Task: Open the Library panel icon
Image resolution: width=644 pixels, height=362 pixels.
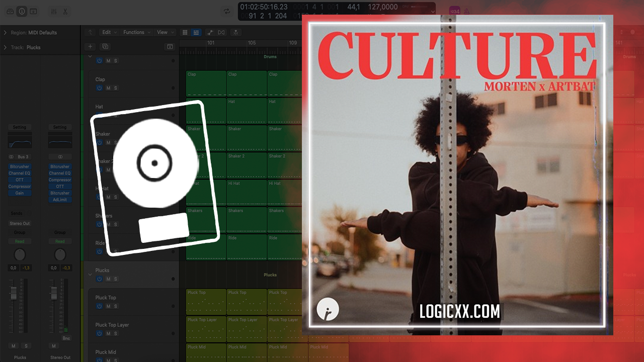Action: [10, 11]
